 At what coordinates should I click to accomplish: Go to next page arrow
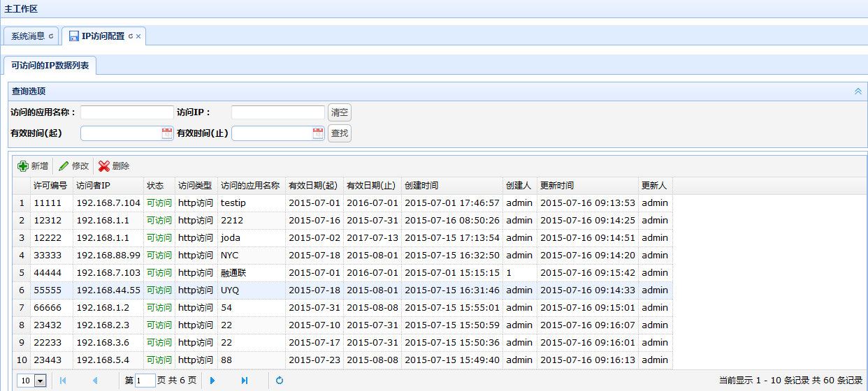(x=212, y=381)
